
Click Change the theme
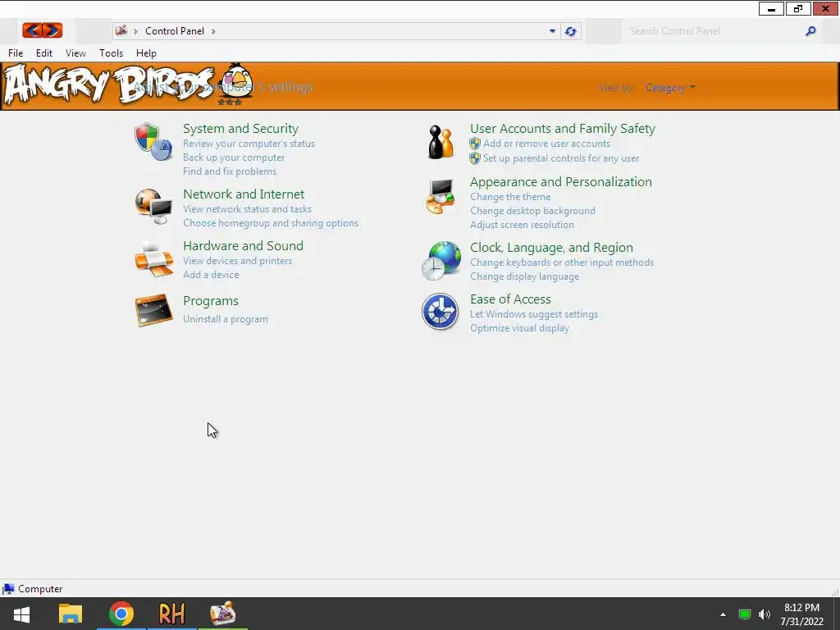pos(510,197)
